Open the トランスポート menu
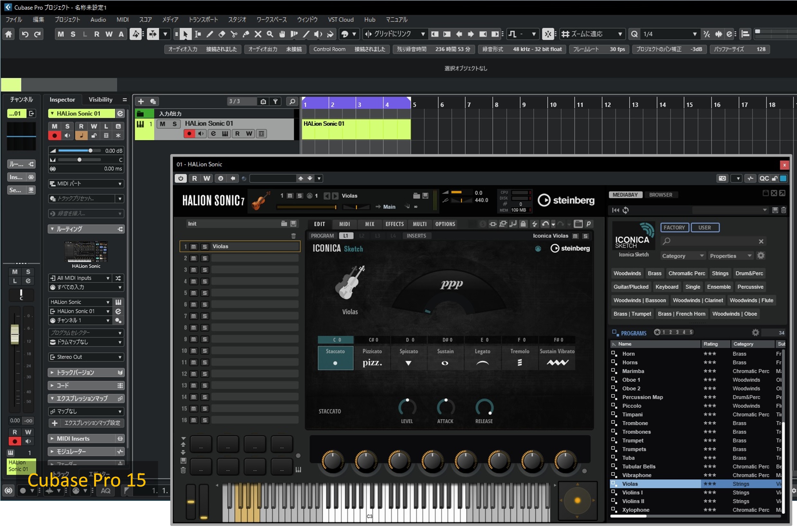This screenshot has width=797, height=532. coord(203,20)
